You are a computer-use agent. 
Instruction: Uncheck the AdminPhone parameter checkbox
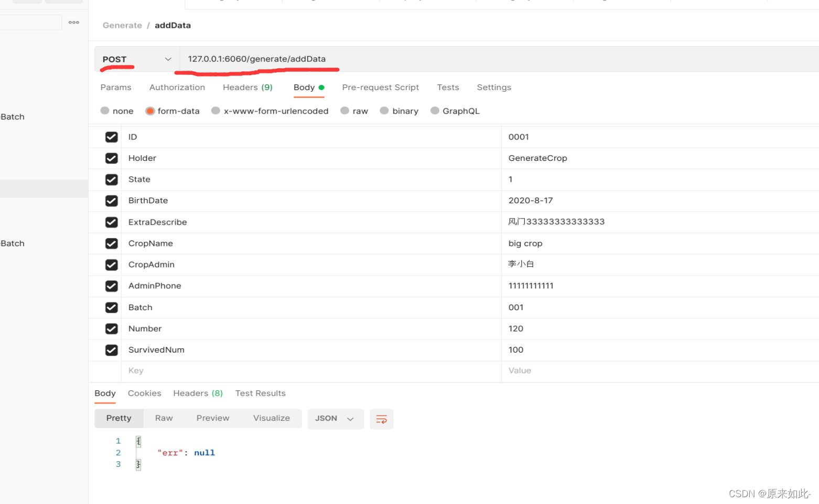112,286
